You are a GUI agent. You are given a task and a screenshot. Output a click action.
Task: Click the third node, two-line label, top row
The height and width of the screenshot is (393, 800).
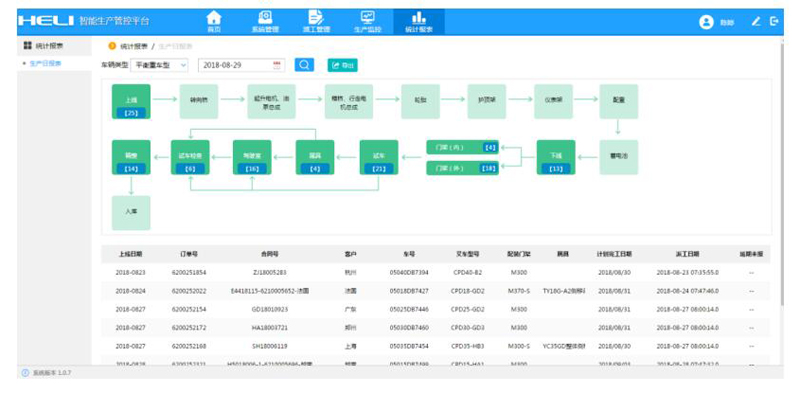(271, 102)
